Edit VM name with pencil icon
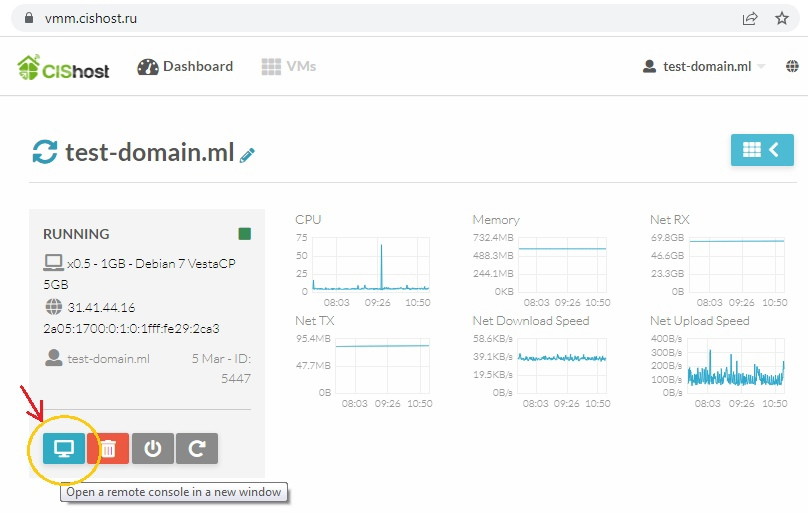The height and width of the screenshot is (513, 808). (248, 155)
